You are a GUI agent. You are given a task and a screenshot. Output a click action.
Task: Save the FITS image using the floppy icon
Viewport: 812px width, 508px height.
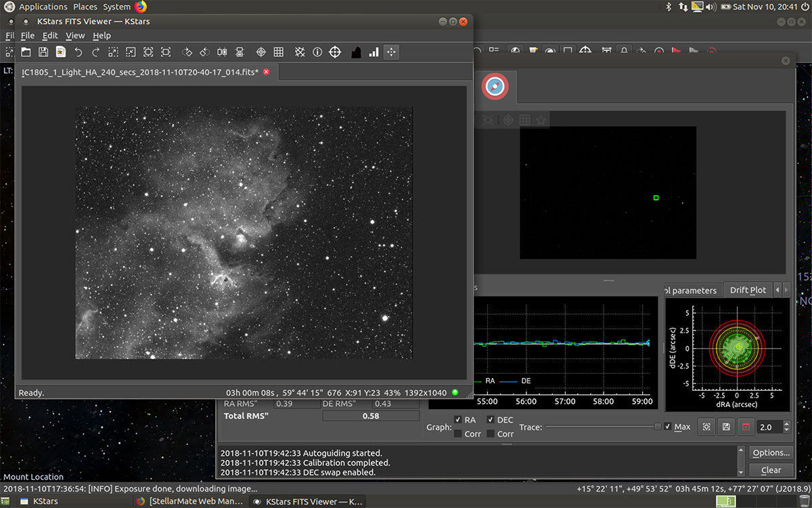[x=43, y=52]
